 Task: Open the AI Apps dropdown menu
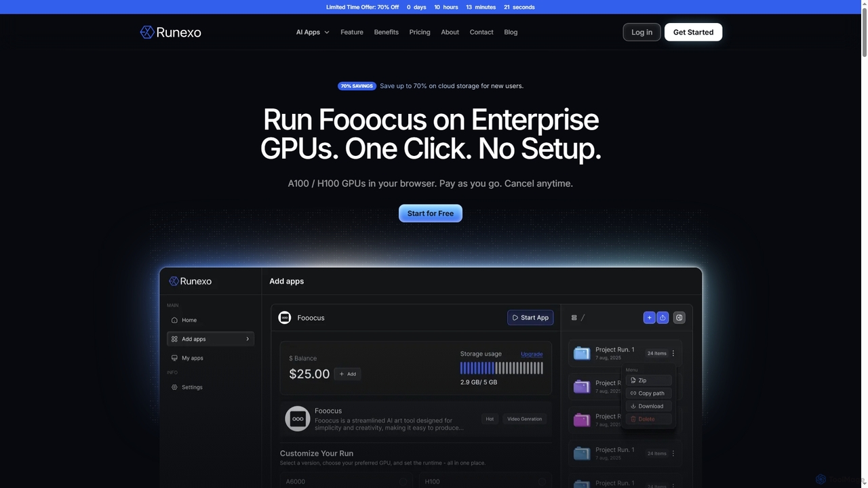pos(313,32)
